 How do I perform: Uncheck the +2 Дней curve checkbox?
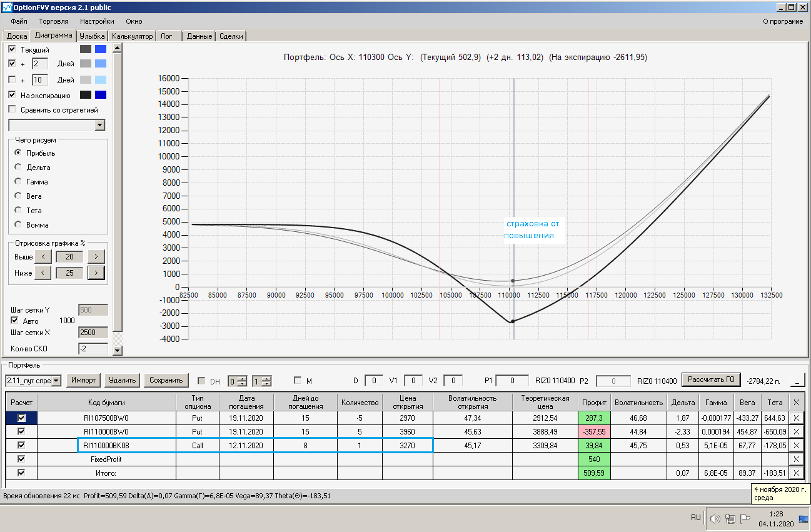coord(13,64)
